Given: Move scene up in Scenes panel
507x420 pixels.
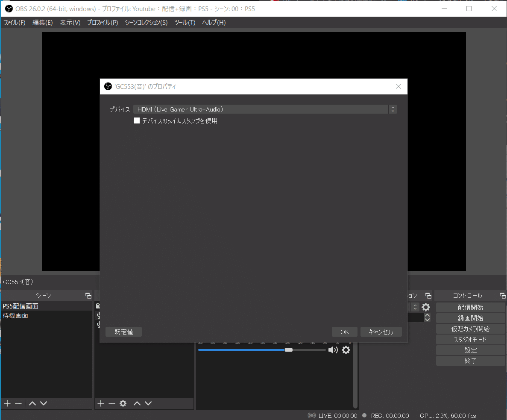Looking at the screenshot, I should pyautogui.click(x=32, y=403).
